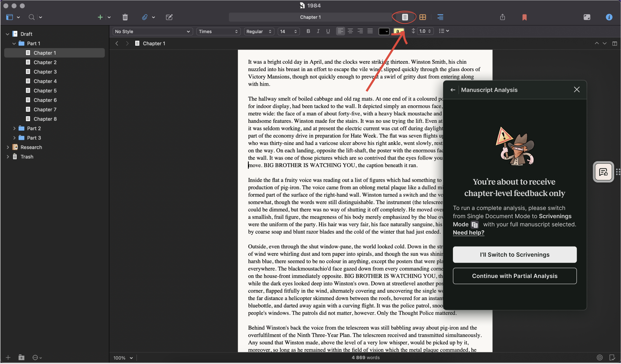Screen dimensions: 621x364
Task: Toggle italic formatting
Action: (318, 31)
